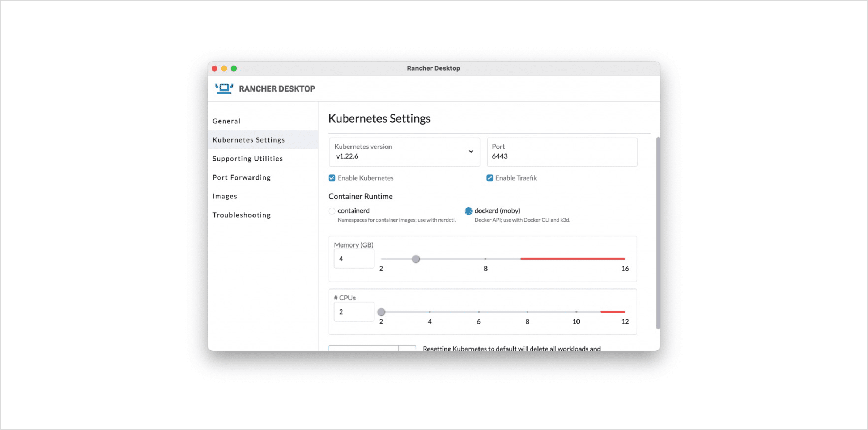868x430 pixels.
Task: Click the Rancher Desktop logo icon
Action: click(224, 89)
